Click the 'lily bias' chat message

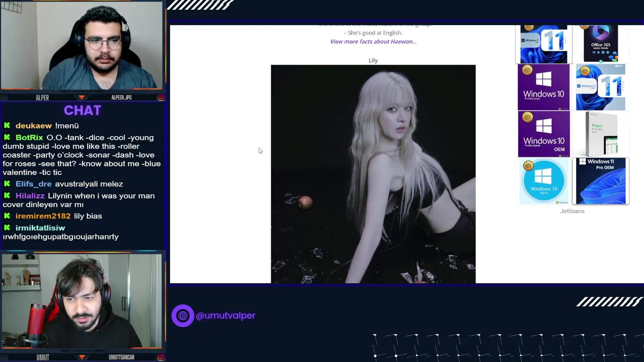(88, 216)
